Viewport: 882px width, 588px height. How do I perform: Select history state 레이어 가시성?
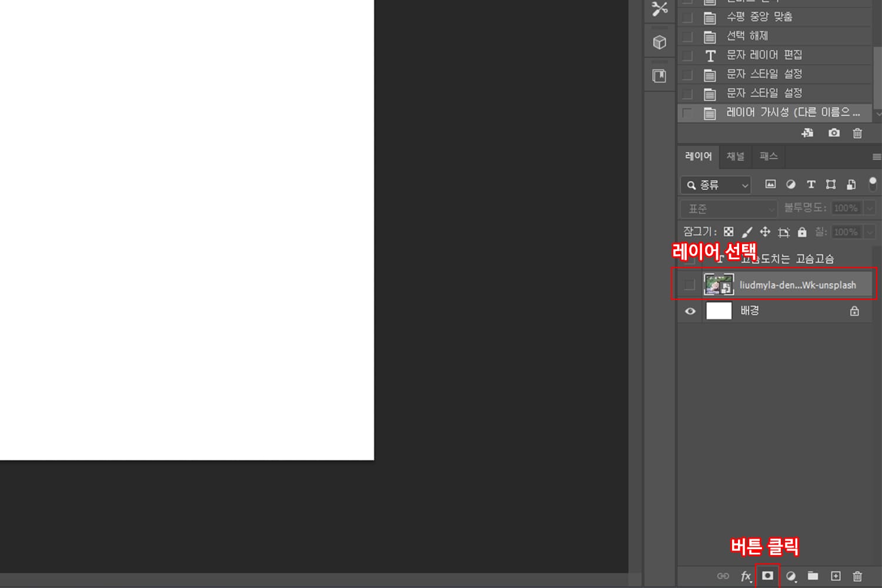[x=774, y=112]
